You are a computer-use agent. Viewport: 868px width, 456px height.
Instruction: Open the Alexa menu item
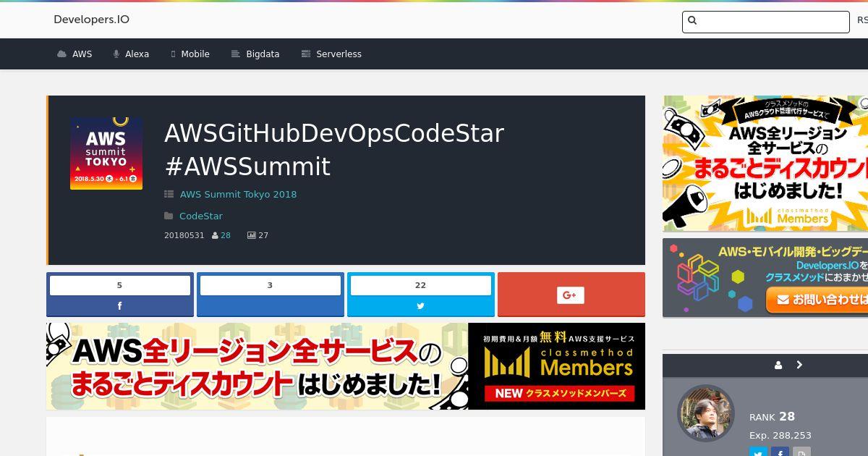pyautogui.click(x=131, y=54)
